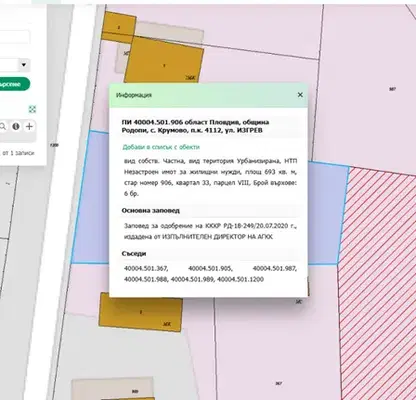Click the expand results extent icon
Image resolution: width=416 pixels, height=400 pixels.
(x=32, y=109)
